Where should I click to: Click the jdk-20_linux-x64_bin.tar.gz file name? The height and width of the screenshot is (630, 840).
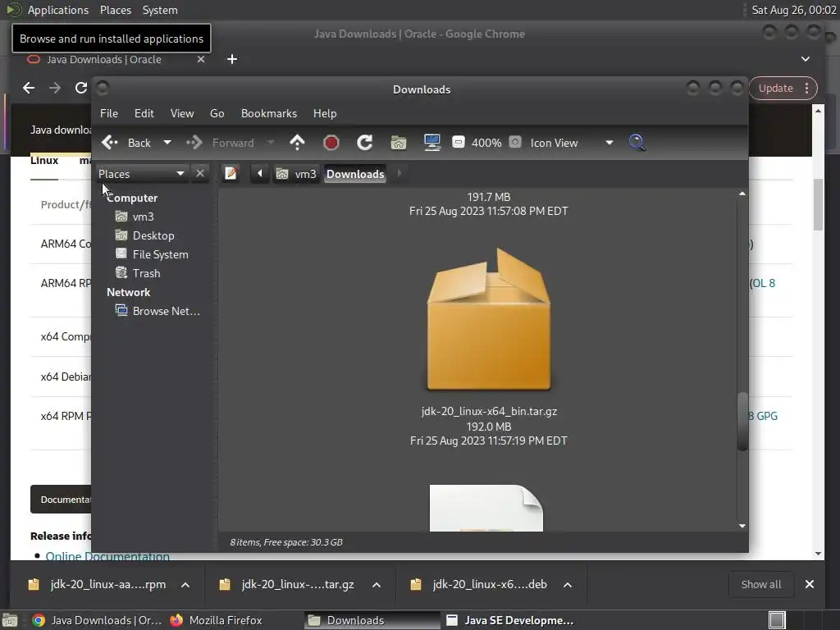click(x=489, y=412)
